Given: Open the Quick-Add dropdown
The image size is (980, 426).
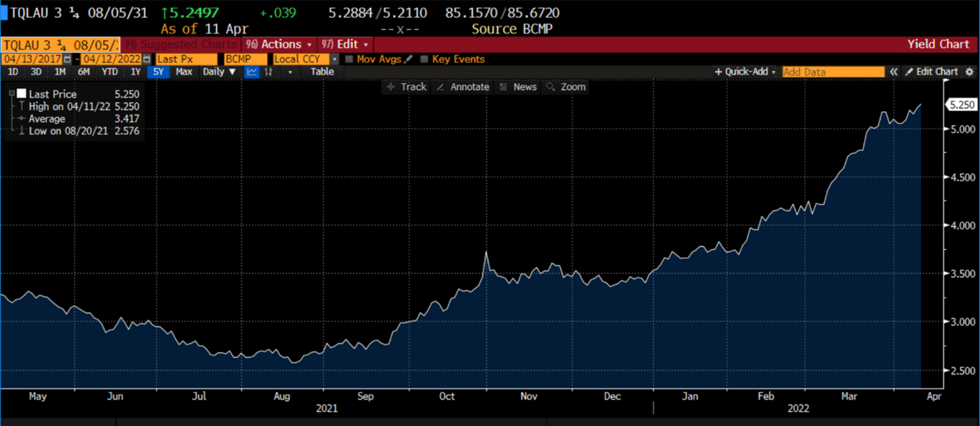Looking at the screenshot, I should coord(745,72).
